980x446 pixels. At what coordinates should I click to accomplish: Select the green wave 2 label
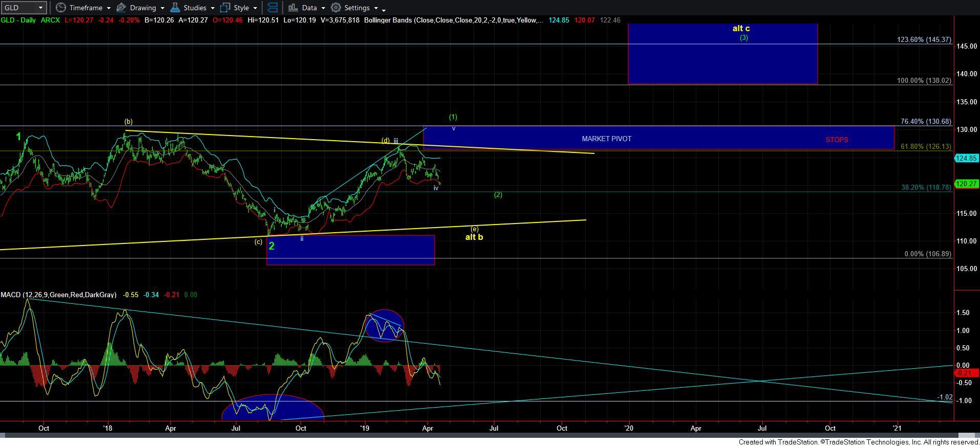[x=271, y=246]
